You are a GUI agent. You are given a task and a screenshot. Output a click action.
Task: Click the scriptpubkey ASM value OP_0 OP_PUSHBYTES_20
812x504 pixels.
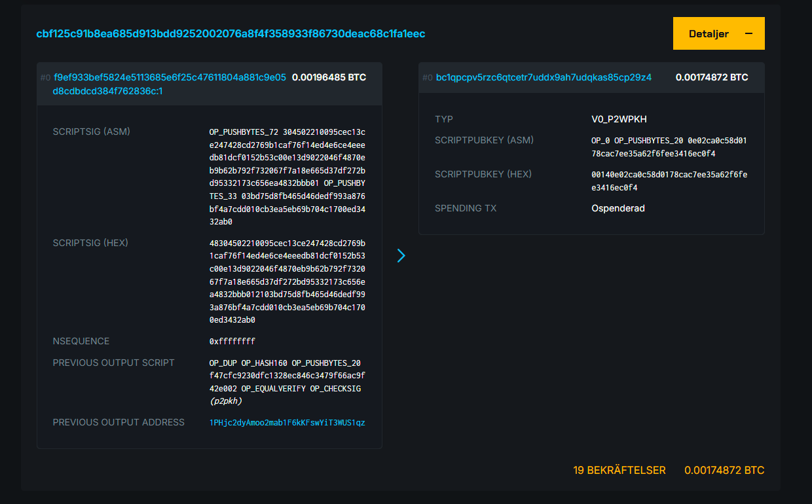669,147
